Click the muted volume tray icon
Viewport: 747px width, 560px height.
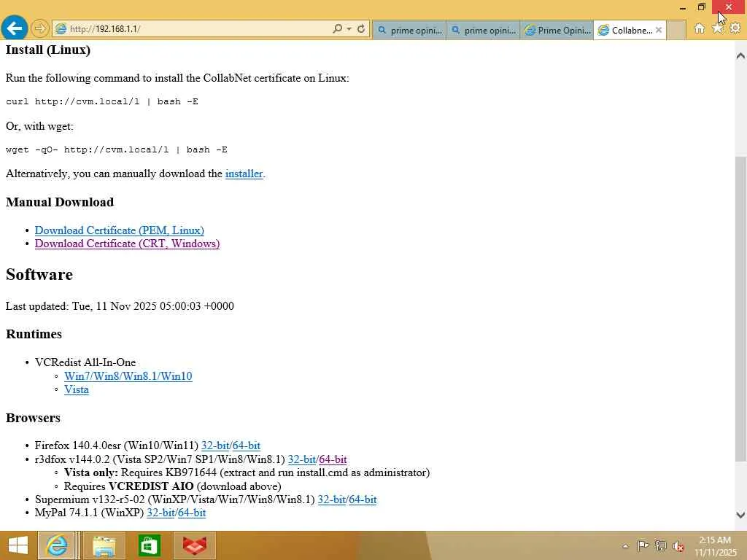(x=678, y=546)
